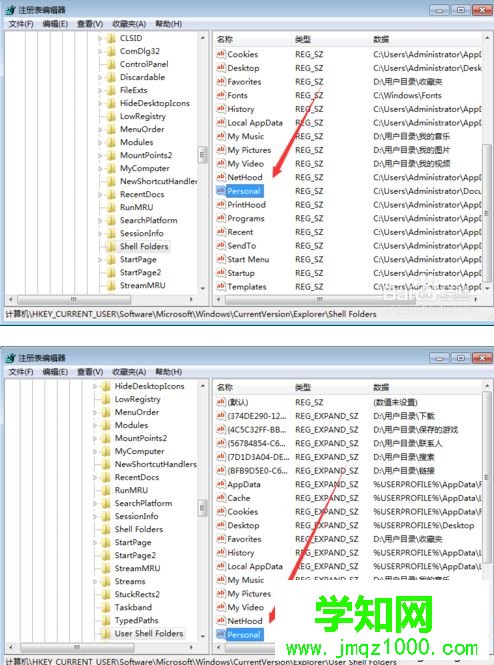Select the CLSID folder in the top window's tree
Screen dimensions: 494x665
131,38
